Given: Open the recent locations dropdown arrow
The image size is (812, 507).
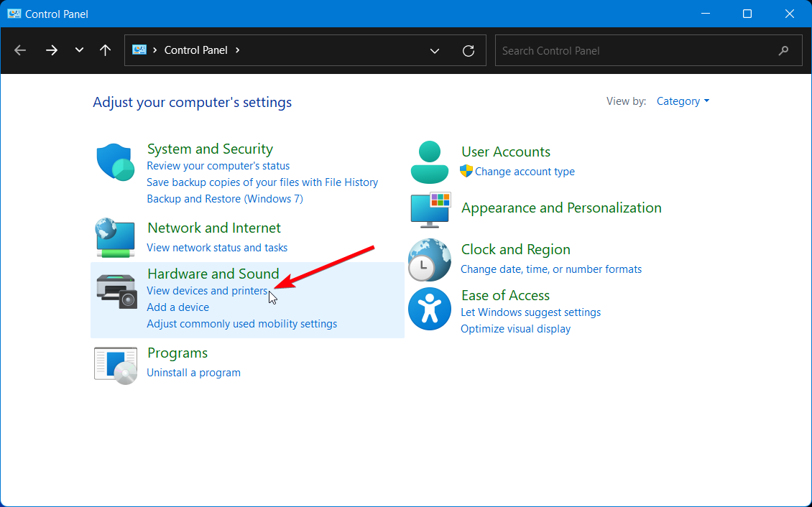Looking at the screenshot, I should (79, 50).
